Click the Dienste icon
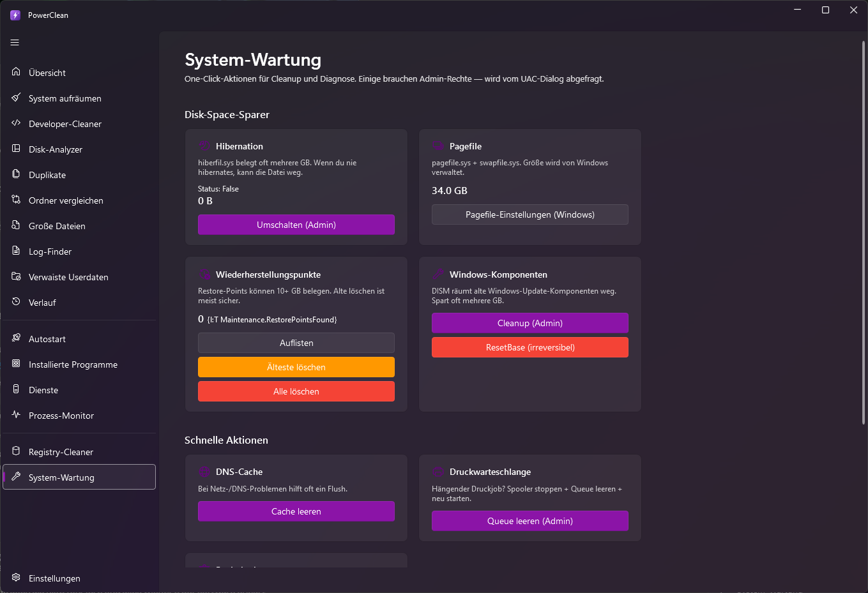This screenshot has width=868, height=593. (16, 389)
